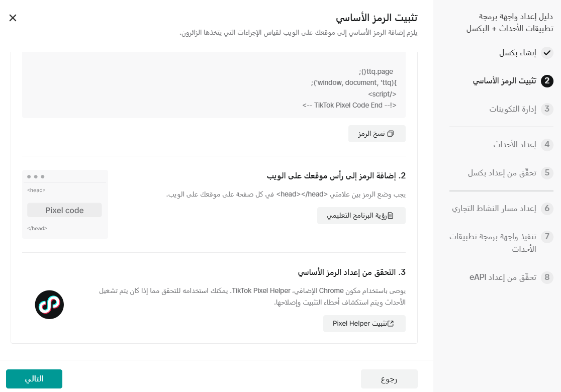
Task: Click the copy icon on نسخ الرمز button
Action: coord(390,134)
